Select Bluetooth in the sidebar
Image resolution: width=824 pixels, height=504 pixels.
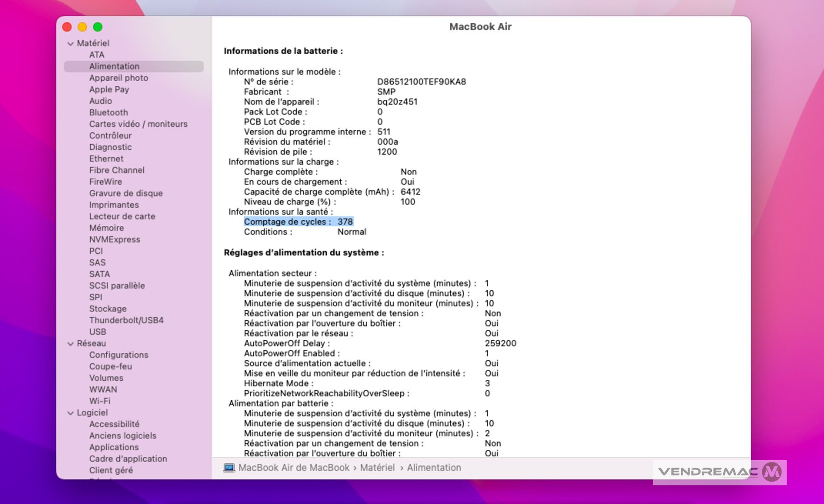(108, 112)
